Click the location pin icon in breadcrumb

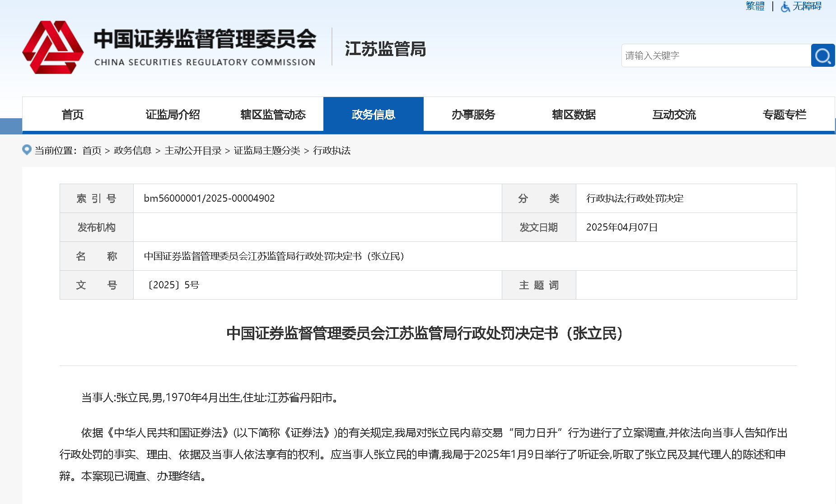point(27,150)
